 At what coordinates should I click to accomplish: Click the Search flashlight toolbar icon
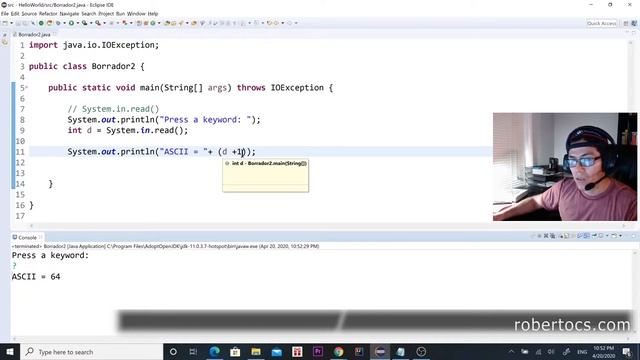[x=180, y=23]
